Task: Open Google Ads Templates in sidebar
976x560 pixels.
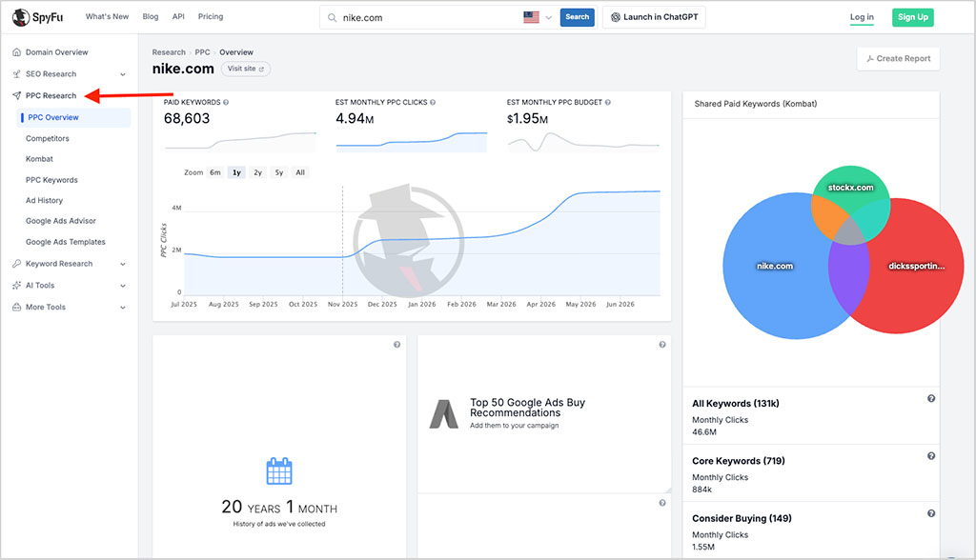Action: [x=66, y=242]
